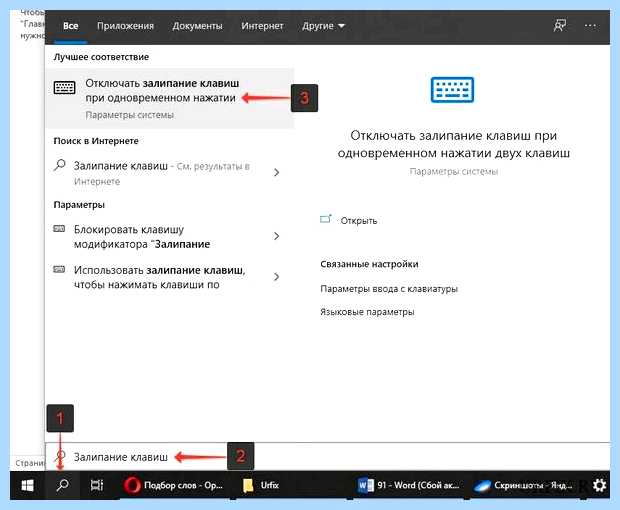Click icon next to Блокировать клавишу модификатора
This screenshot has width=620, height=510.
coord(59,229)
